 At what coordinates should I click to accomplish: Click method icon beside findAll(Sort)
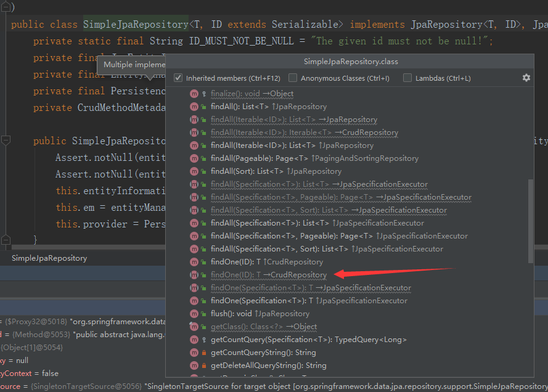194,171
